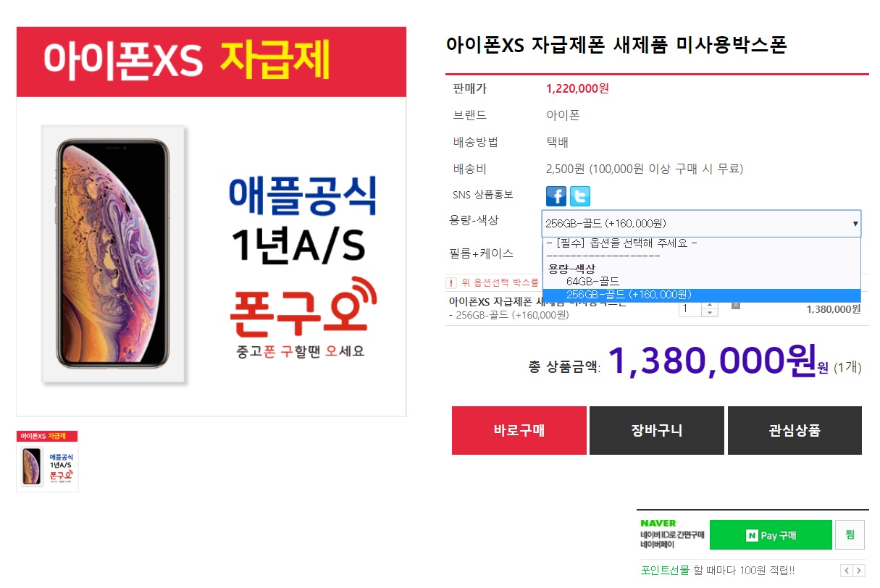The width and height of the screenshot is (880, 588).
Task: Show previous Naver promo with left chevron
Action: [846, 571]
